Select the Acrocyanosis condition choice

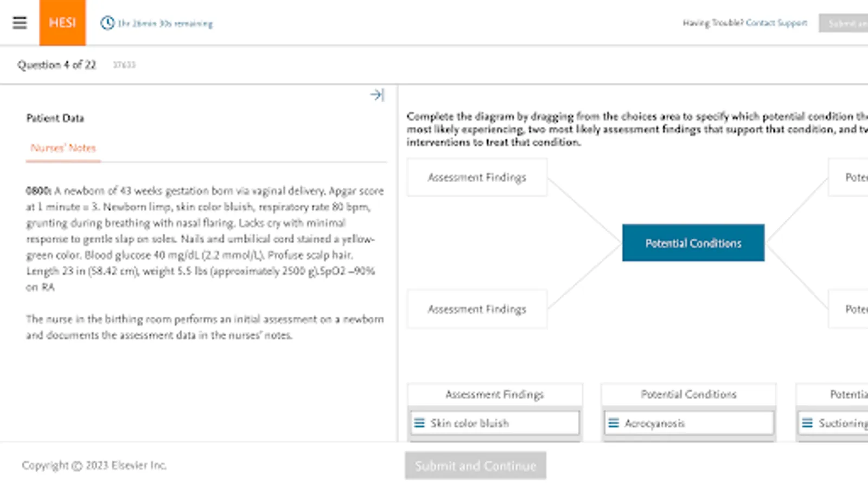pos(655,423)
